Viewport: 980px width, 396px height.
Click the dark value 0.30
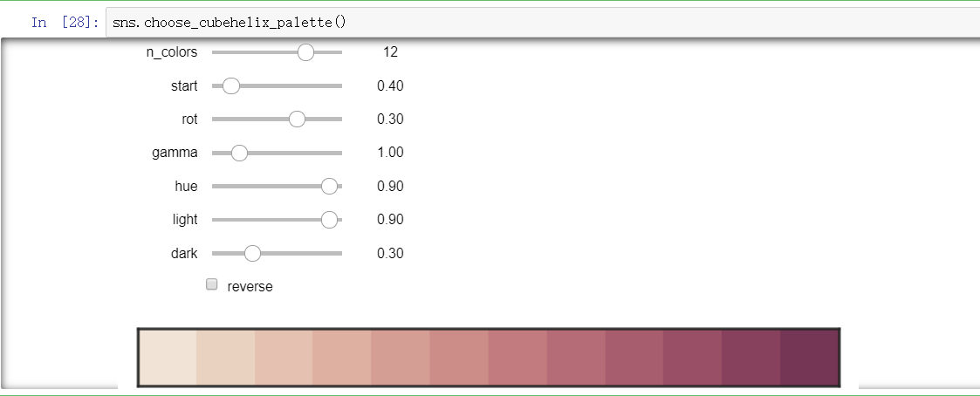(391, 253)
